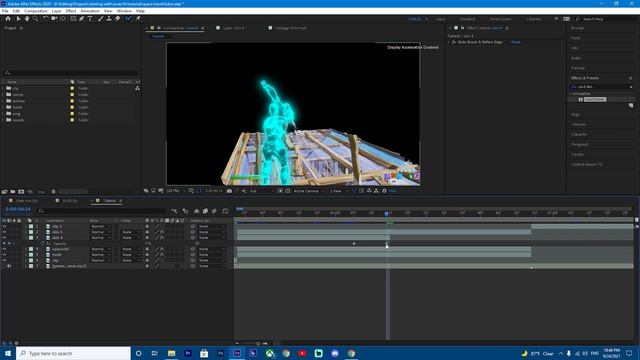Enable motion blur timeline switch
The width and height of the screenshot is (640, 360).
coord(214,211)
